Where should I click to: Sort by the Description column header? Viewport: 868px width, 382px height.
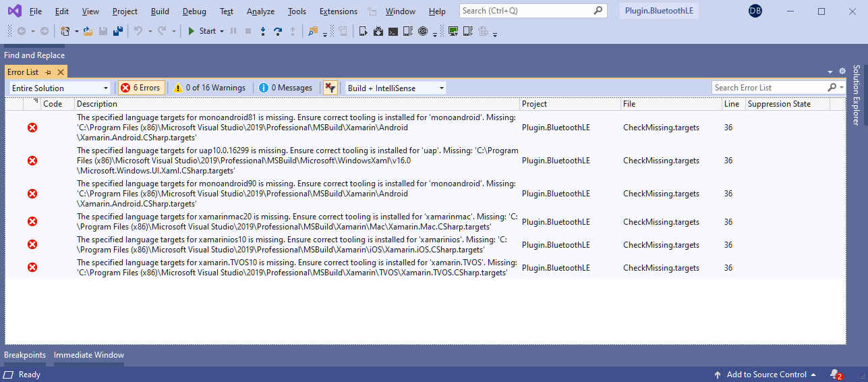[x=297, y=104]
